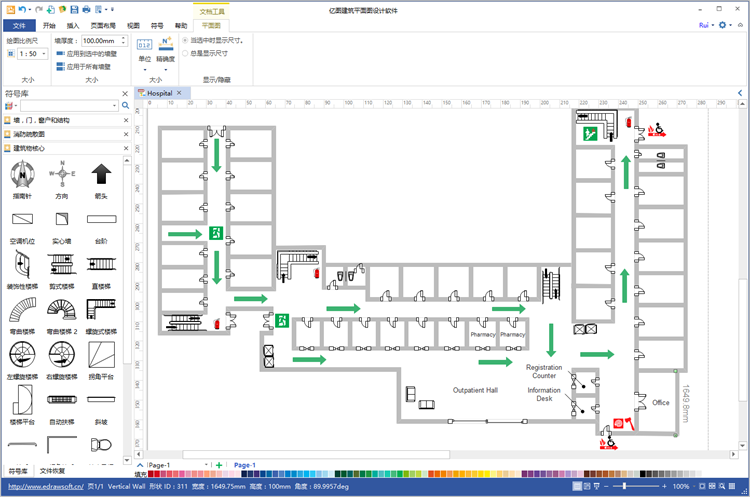
Task: Click the search icon in symbol library
Action: tap(125, 105)
